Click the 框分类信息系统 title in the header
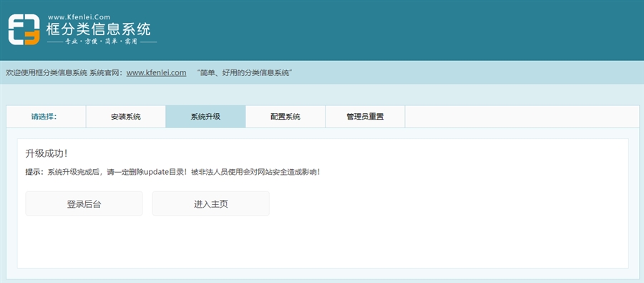The height and width of the screenshot is (283, 644). pos(99,29)
